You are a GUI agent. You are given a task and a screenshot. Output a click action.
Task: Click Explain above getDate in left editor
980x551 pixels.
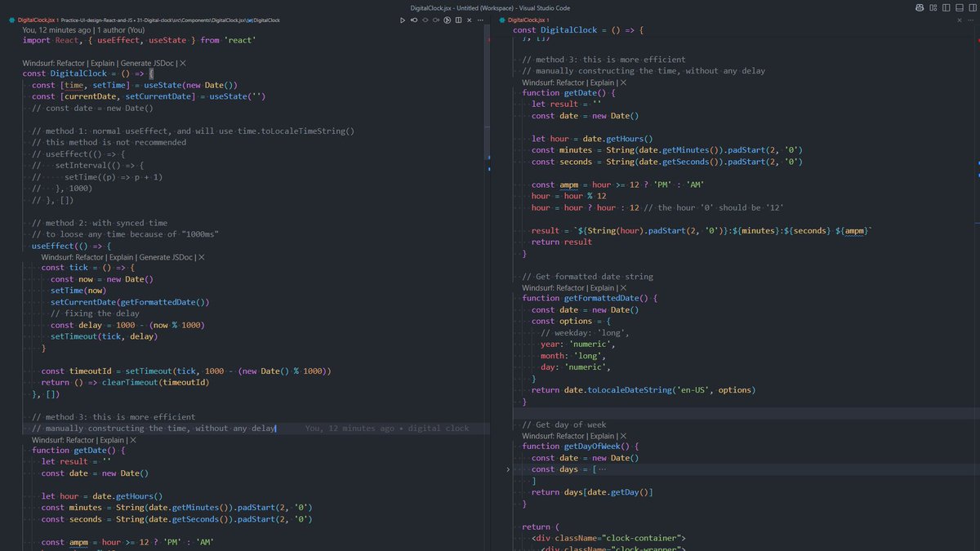pyautogui.click(x=112, y=440)
